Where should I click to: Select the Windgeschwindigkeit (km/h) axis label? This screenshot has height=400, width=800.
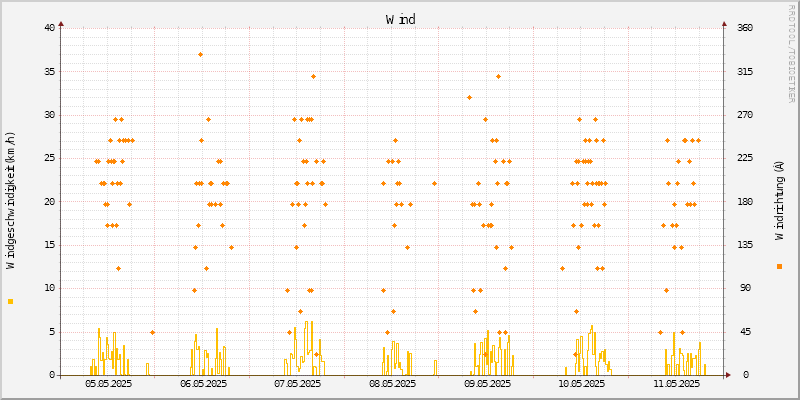11,200
